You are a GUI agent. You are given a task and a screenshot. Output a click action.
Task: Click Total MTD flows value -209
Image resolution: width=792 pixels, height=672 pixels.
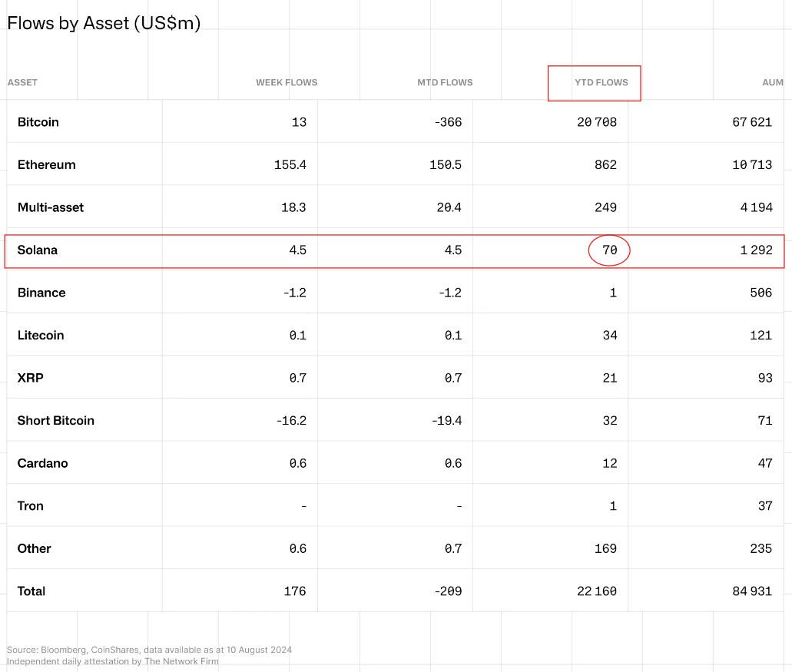point(448,591)
